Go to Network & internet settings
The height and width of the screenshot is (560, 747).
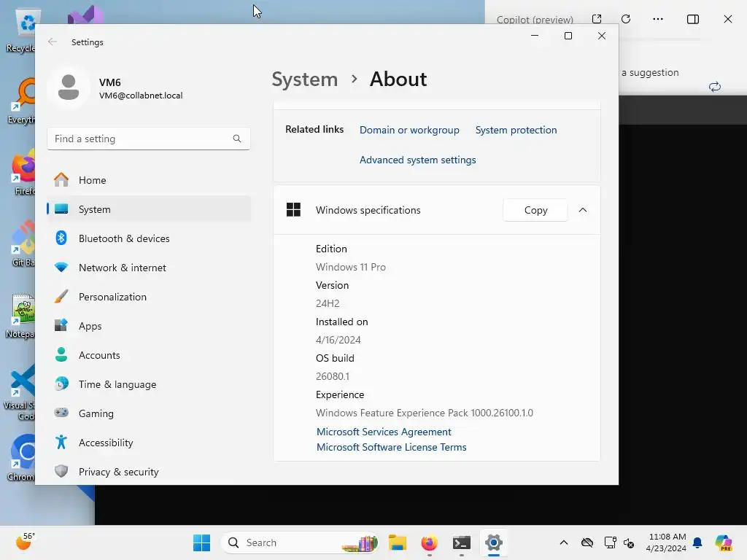pos(149,268)
